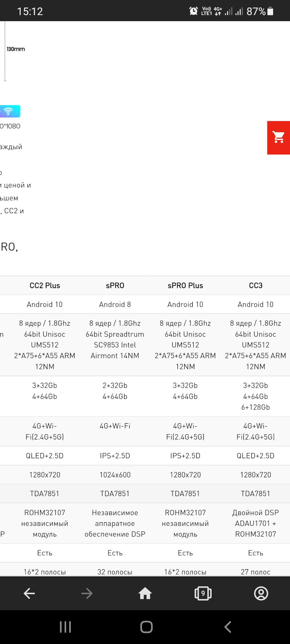Tap the battery 87% indicator
290x644 pixels.
[260, 11]
